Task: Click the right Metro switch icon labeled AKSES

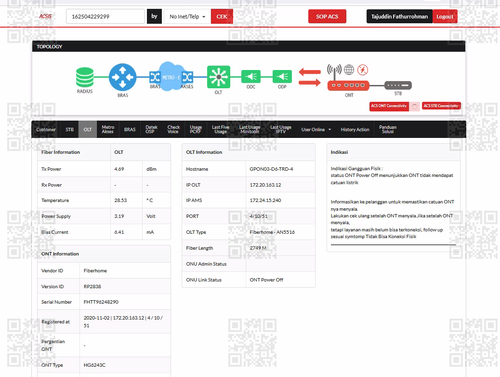Action: 187,77
